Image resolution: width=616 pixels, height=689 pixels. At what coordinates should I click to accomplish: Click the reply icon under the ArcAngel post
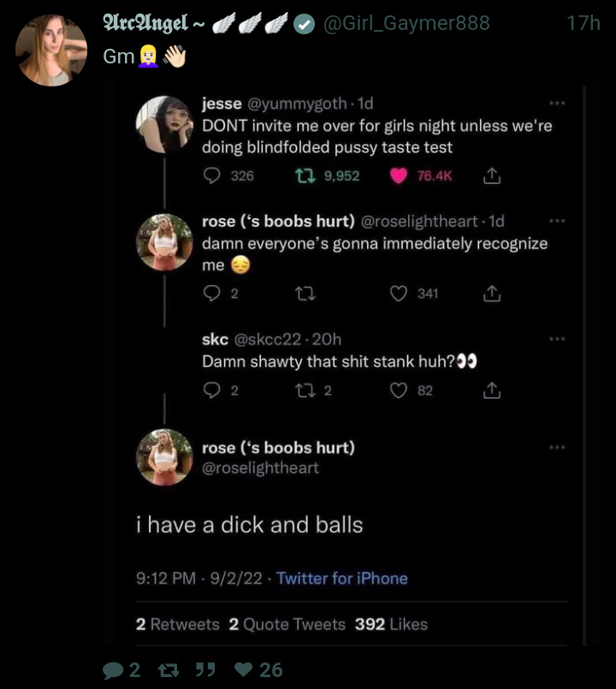tap(112, 670)
